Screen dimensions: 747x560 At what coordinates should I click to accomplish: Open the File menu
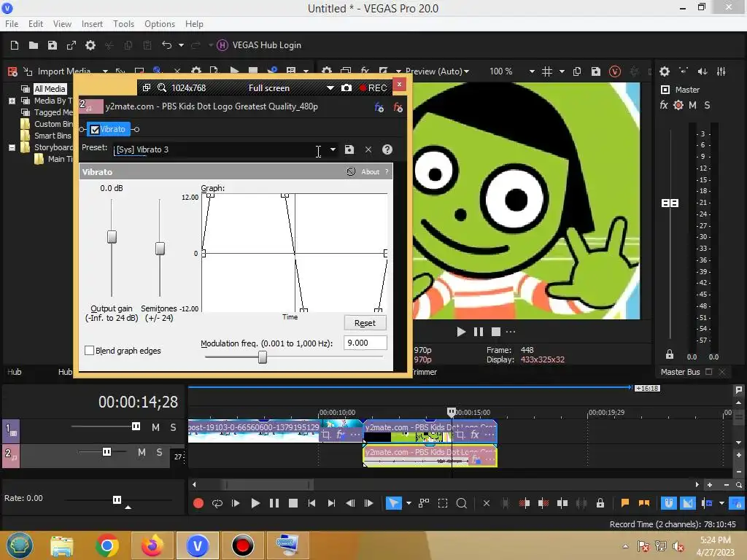[12, 24]
